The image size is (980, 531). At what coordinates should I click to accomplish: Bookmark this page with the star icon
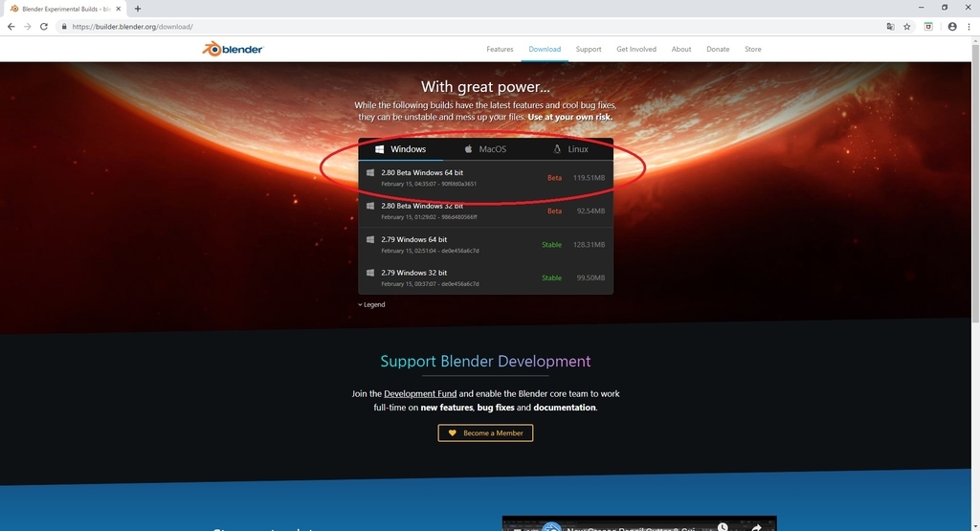click(x=907, y=26)
